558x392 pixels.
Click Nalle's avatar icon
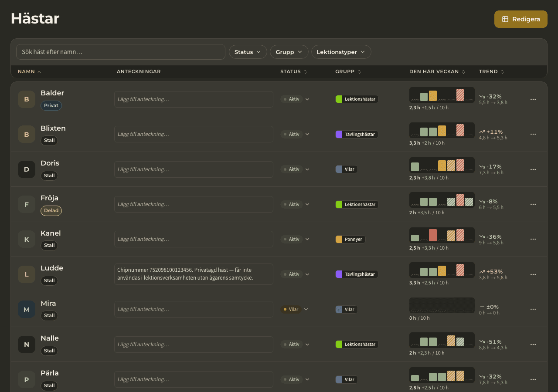click(x=27, y=345)
